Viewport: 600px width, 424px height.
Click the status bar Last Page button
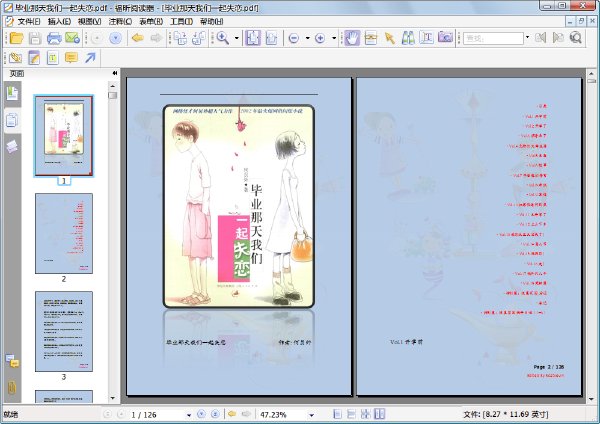215,414
